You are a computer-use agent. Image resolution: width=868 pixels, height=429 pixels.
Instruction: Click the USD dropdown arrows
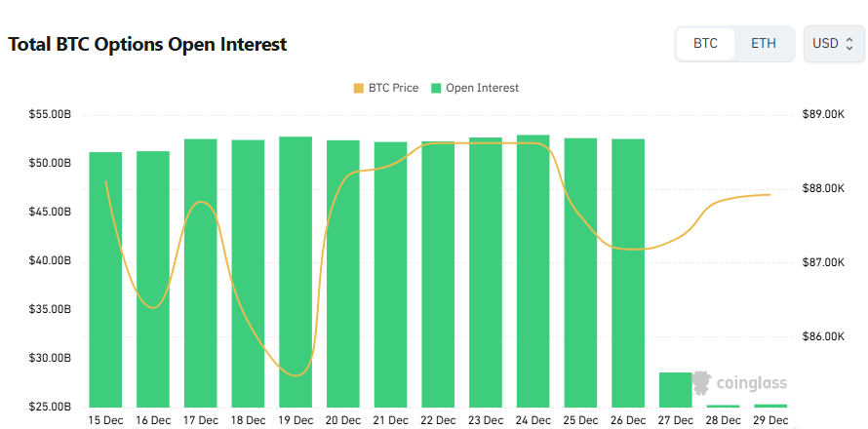[849, 44]
